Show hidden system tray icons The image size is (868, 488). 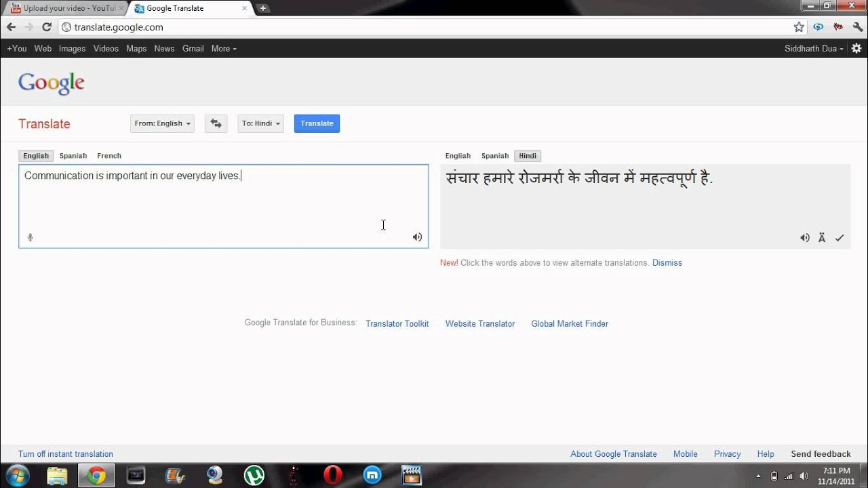point(757,476)
